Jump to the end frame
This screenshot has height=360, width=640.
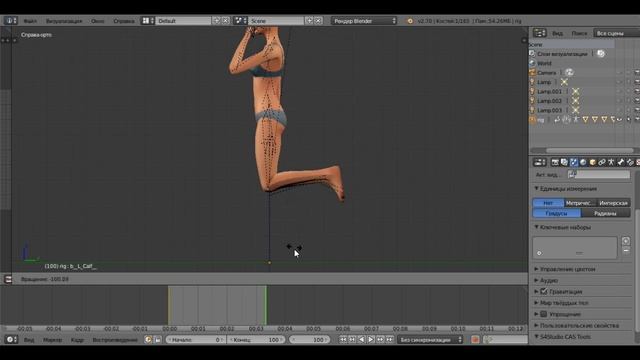click(x=390, y=339)
